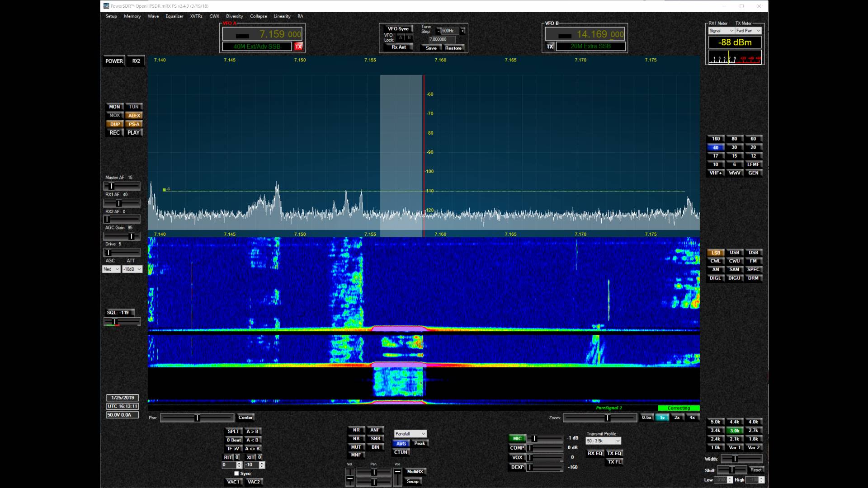The width and height of the screenshot is (868, 488).
Task: Click the VFO A frequency display 7.159 000
Action: [262, 34]
